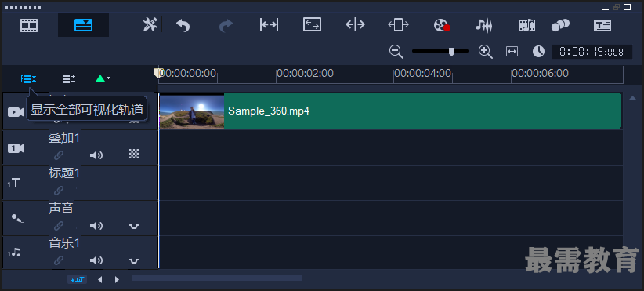Open the three-circles Motion Tracking icon

click(560, 25)
